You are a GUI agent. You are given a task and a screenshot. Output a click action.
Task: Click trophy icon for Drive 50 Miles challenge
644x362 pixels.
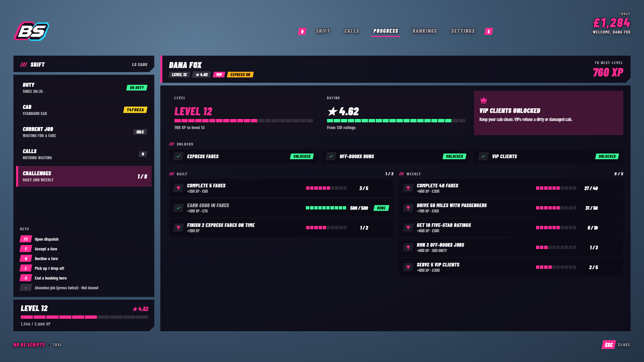point(408,208)
